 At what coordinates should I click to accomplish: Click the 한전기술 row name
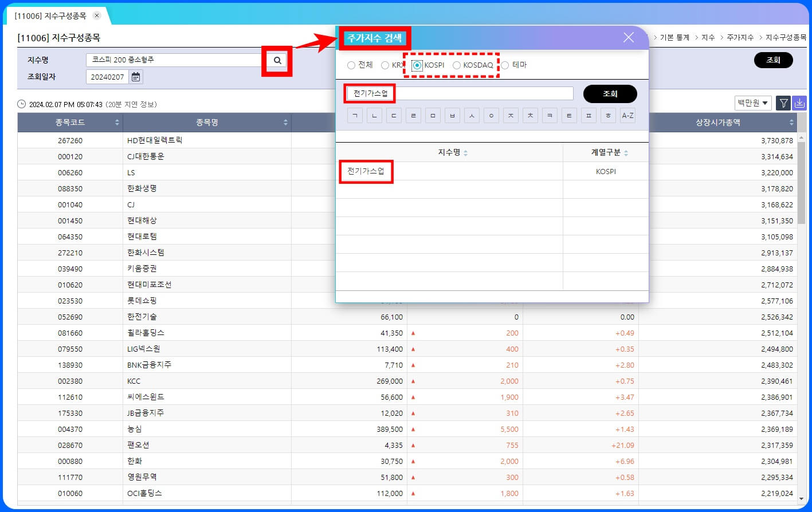142,317
